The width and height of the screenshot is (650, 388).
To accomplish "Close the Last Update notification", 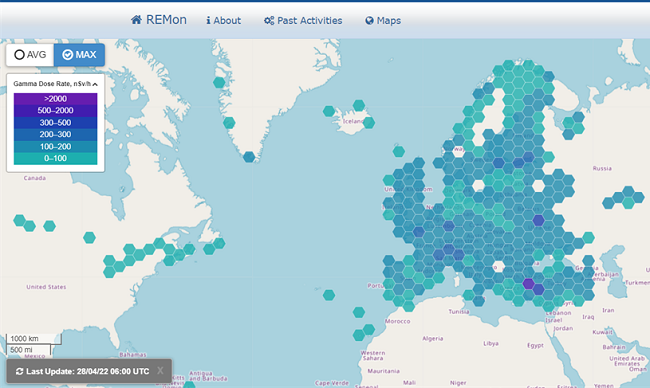I will pos(160,371).
